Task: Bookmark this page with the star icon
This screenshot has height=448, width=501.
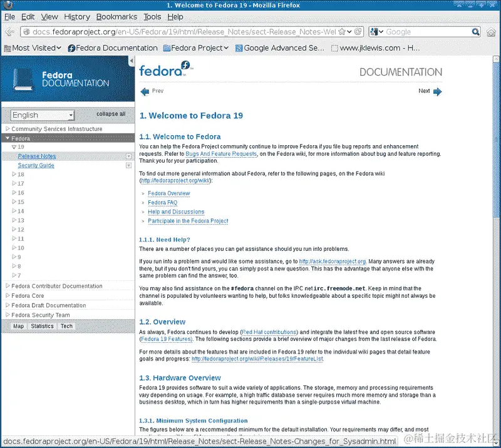Action: click(x=342, y=32)
